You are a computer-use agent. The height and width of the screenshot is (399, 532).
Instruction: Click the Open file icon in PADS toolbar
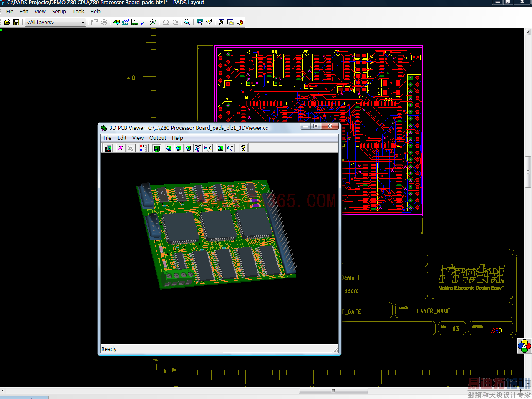(x=7, y=22)
